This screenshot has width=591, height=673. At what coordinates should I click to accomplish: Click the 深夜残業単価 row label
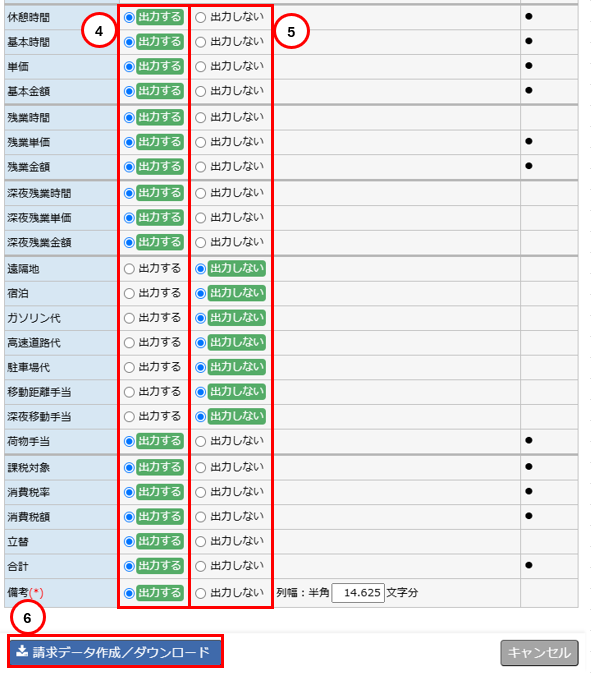point(39,218)
